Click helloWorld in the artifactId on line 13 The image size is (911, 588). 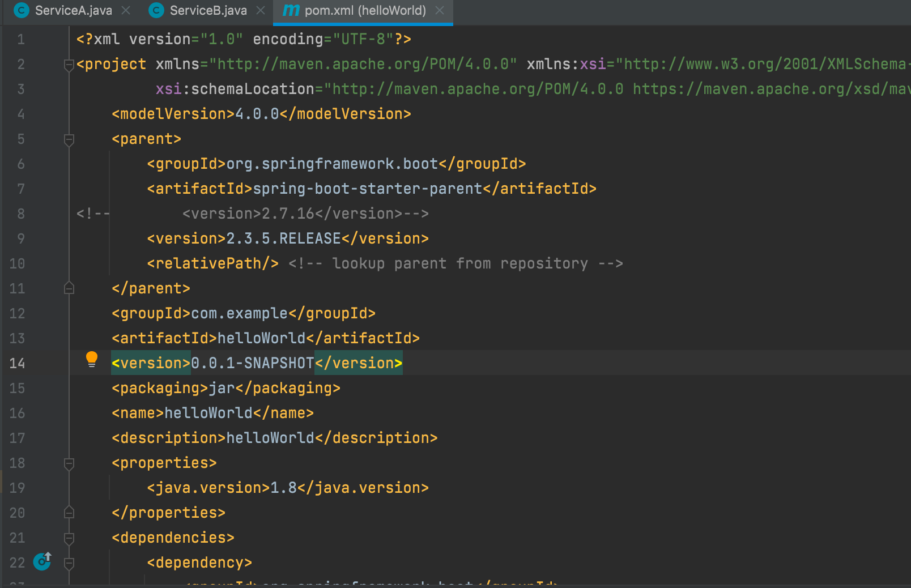pyautogui.click(x=262, y=339)
